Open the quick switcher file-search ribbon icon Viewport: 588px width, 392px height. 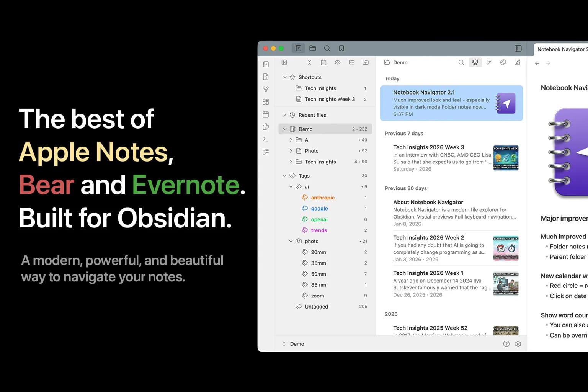pos(266,77)
